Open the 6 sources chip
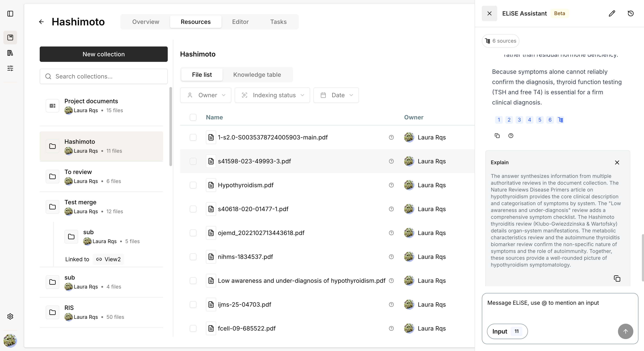The width and height of the screenshot is (644, 351). [501, 41]
